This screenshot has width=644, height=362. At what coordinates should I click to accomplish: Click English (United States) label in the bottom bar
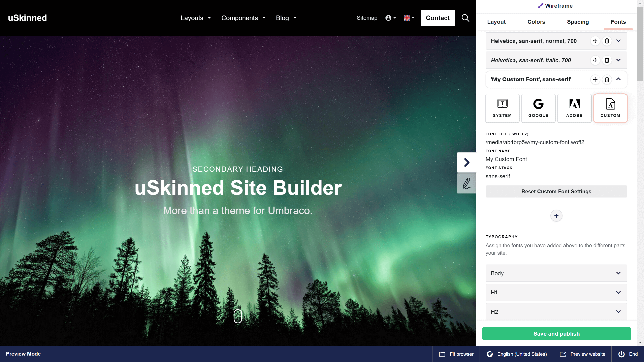pyautogui.click(x=522, y=354)
